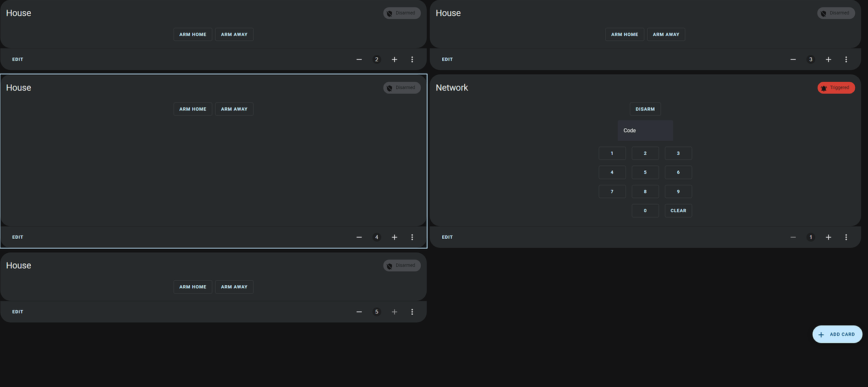868x387 pixels.
Task: Toggle the Disarmed badge on the top-left House card
Action: 402,13
